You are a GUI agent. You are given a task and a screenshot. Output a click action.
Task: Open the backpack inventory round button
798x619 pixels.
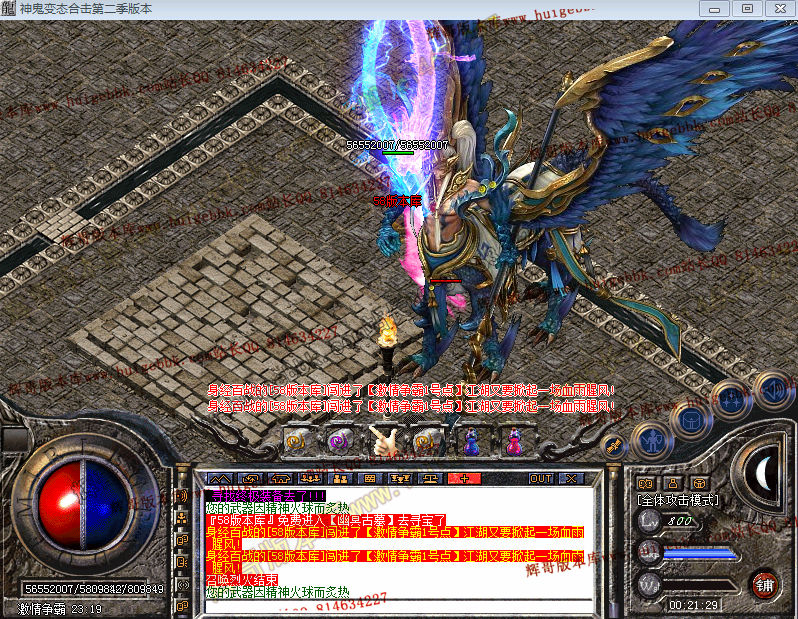[x=691, y=421]
